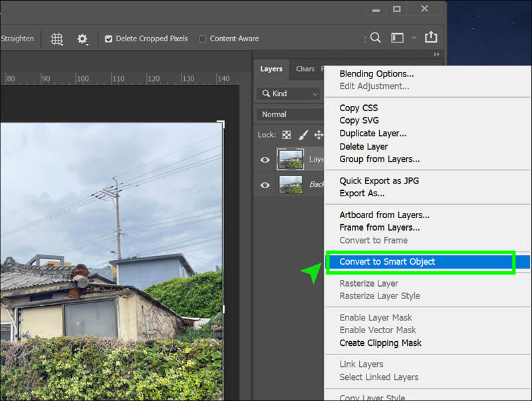Select the Straighten tool option
The width and height of the screenshot is (532, 401).
tap(17, 39)
